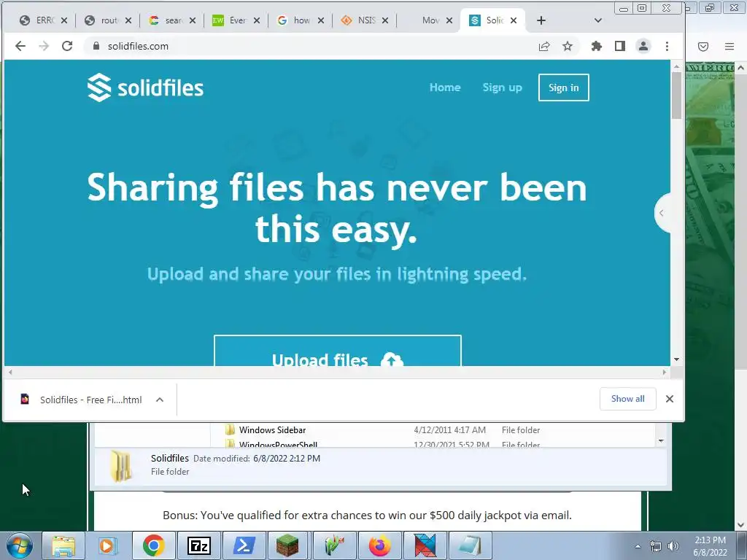Screen dimensions: 747x560
Task: Click the Chrome forward arrow
Action: tap(43, 46)
